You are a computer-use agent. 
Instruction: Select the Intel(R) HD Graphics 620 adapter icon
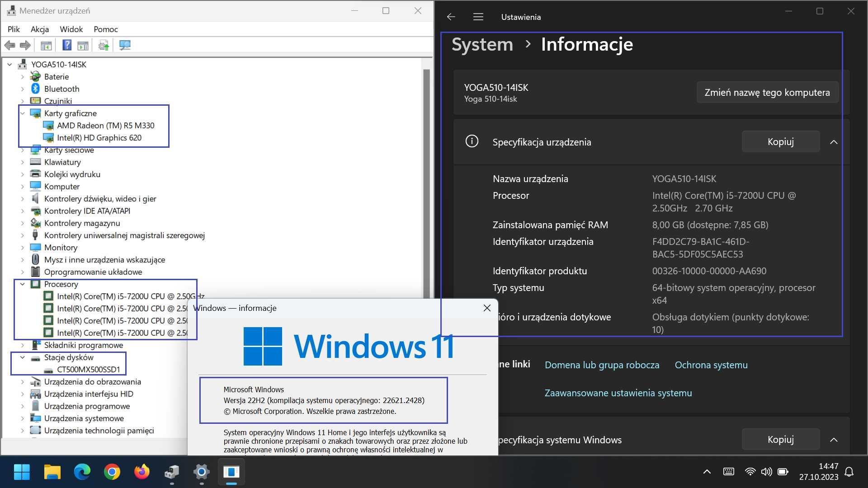pos(48,137)
